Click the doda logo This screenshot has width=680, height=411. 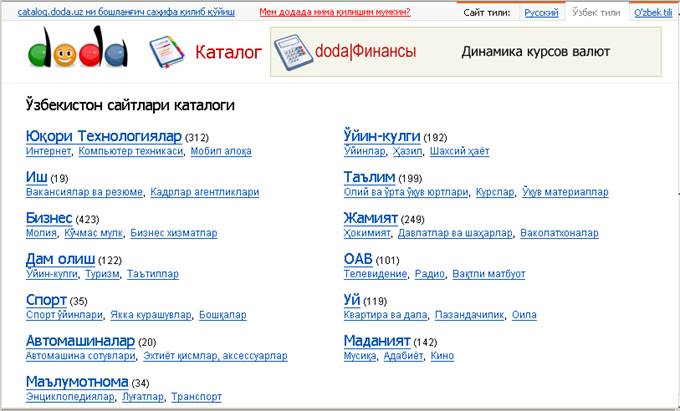coord(78,48)
